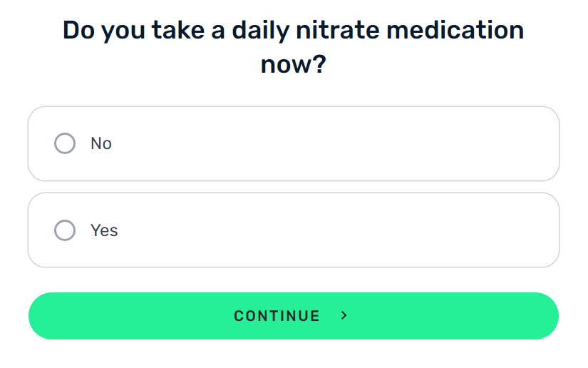
Task: Answer Yes to daily nitrate medication
Action: pos(294,230)
